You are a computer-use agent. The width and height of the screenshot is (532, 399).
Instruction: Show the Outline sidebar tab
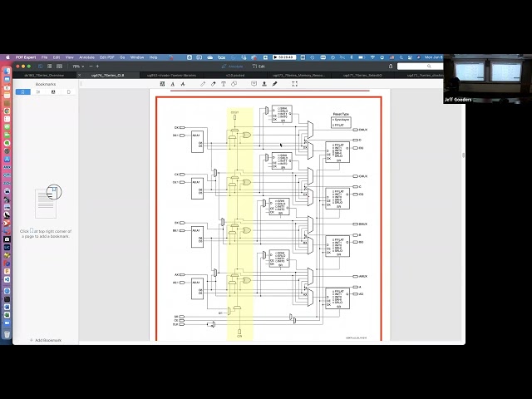pyautogui.click(x=38, y=92)
